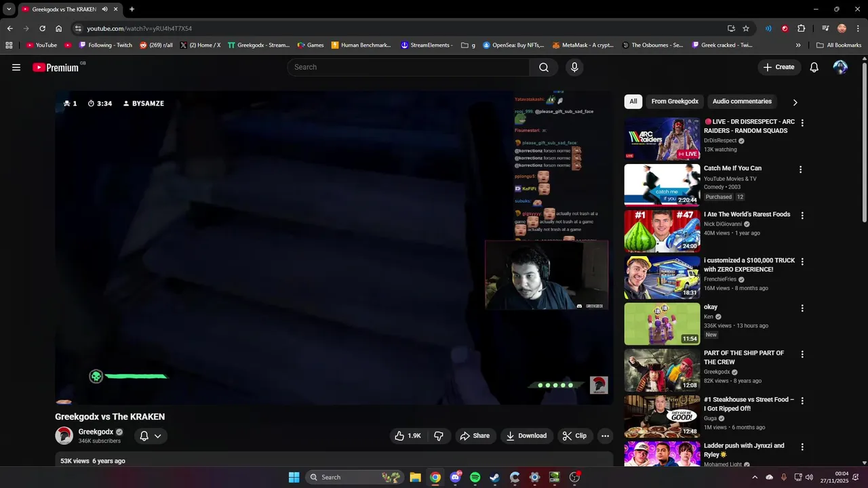Dislike the video with thumbs down
The height and width of the screenshot is (488, 868).
(439, 436)
